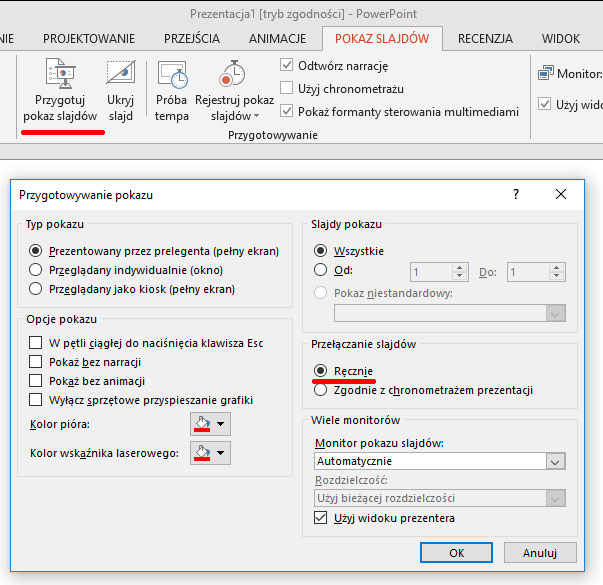The height and width of the screenshot is (585, 603).
Task: Toggle Pokaż formanty sterowania multimediami
Action: pos(286,111)
